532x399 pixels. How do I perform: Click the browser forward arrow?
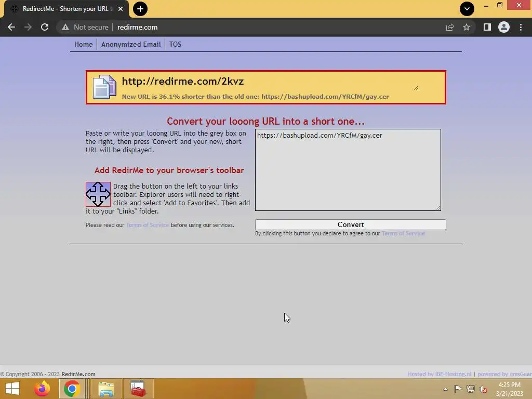pos(28,27)
